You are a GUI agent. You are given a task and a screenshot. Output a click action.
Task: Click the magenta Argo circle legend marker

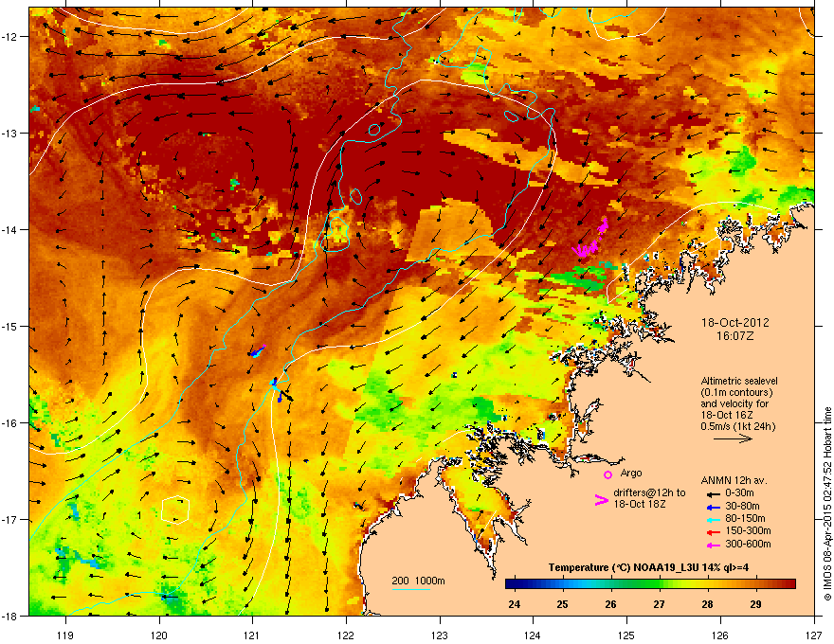(607, 474)
